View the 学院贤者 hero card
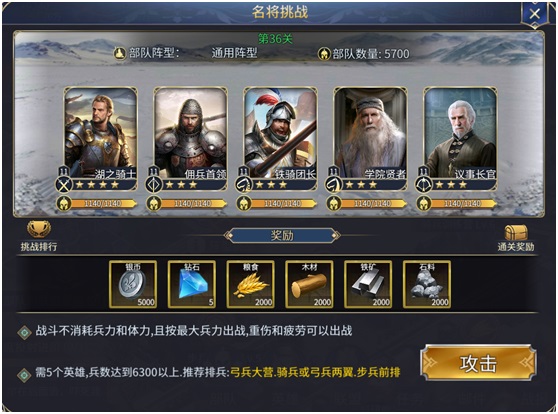This screenshot has height=414, width=558. 370,138
